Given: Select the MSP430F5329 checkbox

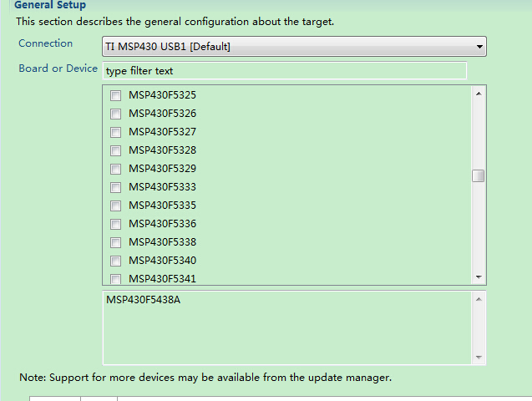Looking at the screenshot, I should tap(115, 169).
